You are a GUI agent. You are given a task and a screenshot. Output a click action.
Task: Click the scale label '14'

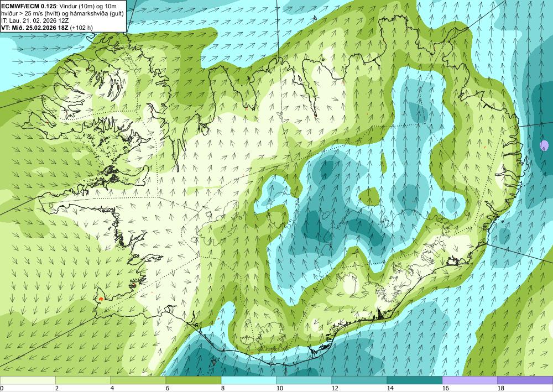390,388
